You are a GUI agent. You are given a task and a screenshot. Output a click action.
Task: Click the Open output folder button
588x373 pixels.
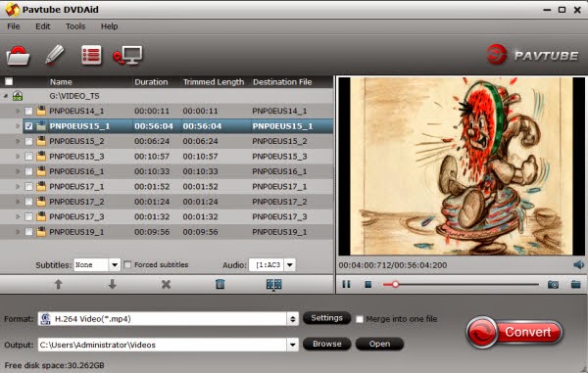click(379, 344)
